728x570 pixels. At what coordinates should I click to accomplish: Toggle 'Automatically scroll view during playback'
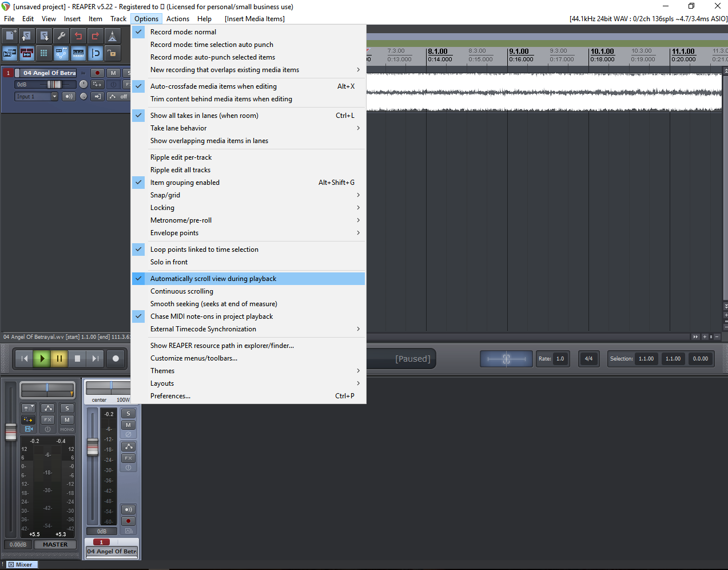[248, 279]
